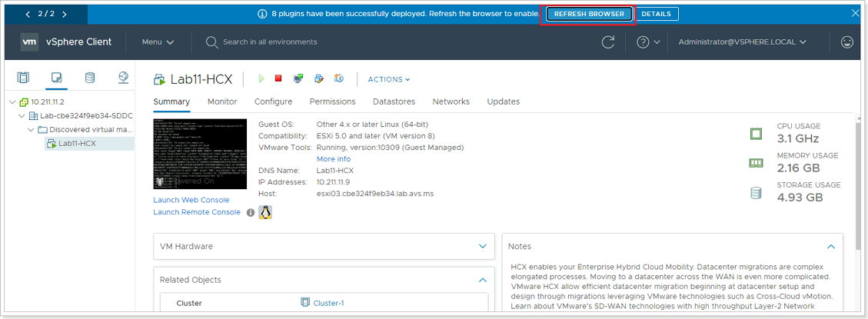This screenshot has width=868, height=319.
Task: Go to previous notification arrow
Action: coord(28,15)
